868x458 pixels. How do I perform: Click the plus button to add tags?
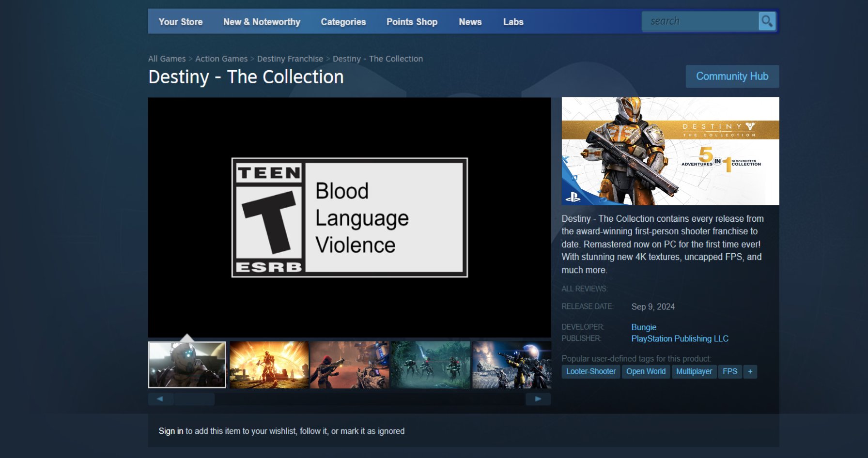coord(750,371)
